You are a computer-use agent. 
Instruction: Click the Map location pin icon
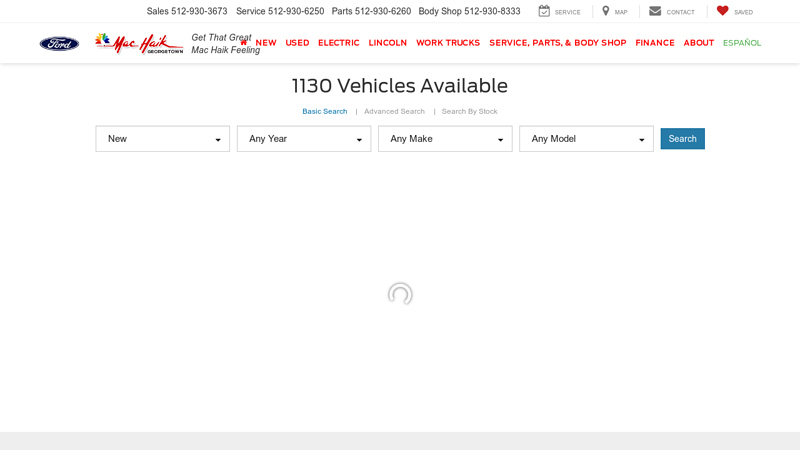coord(606,11)
